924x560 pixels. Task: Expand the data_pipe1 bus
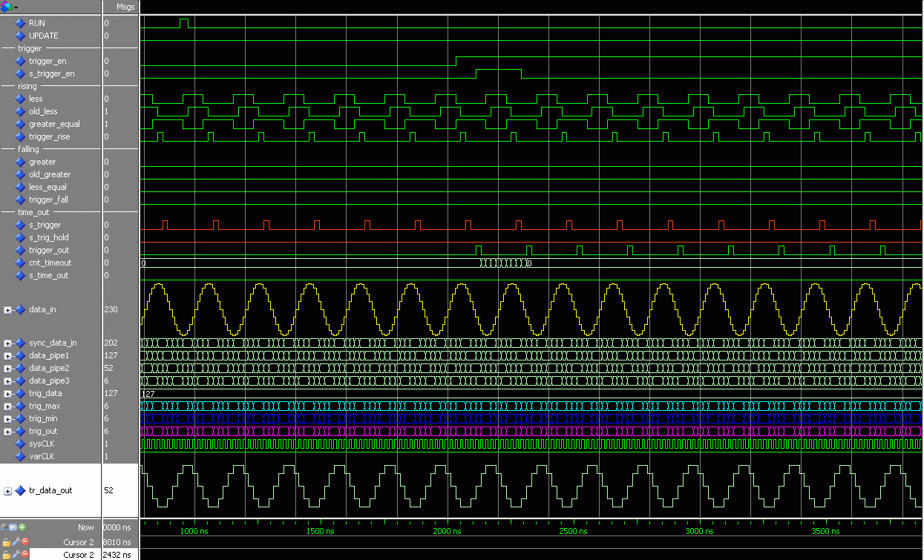tap(7, 356)
